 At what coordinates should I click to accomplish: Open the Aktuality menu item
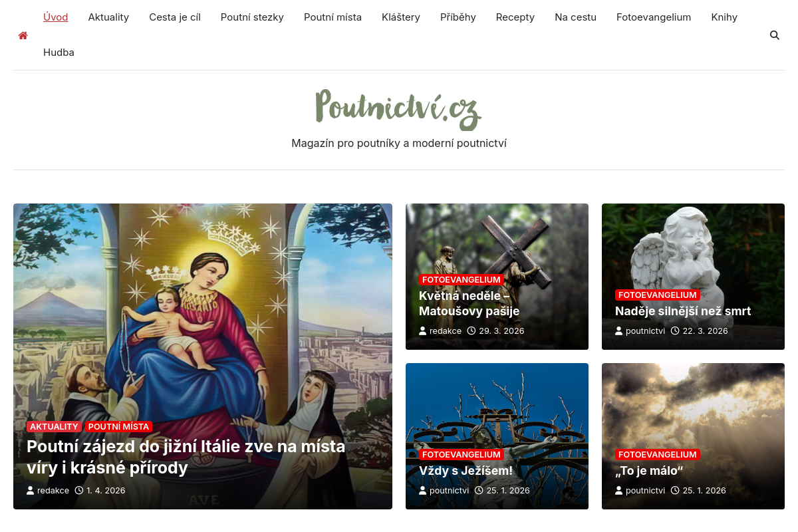[x=108, y=17]
